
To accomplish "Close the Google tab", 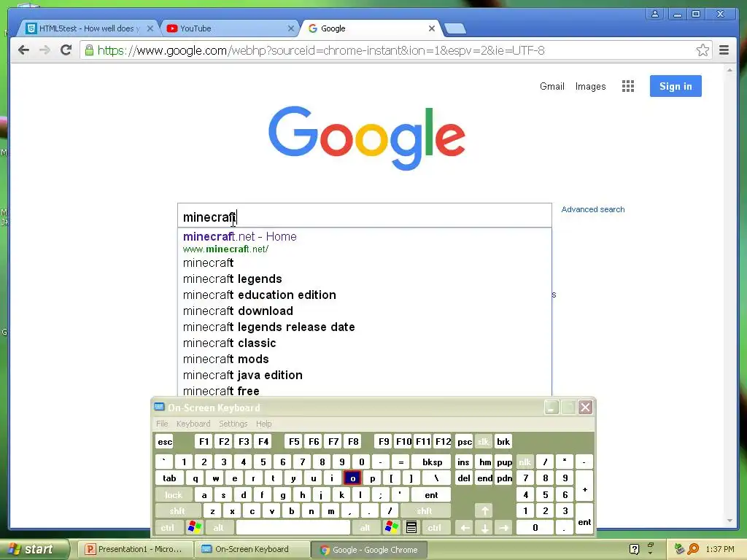I will pyautogui.click(x=432, y=28).
